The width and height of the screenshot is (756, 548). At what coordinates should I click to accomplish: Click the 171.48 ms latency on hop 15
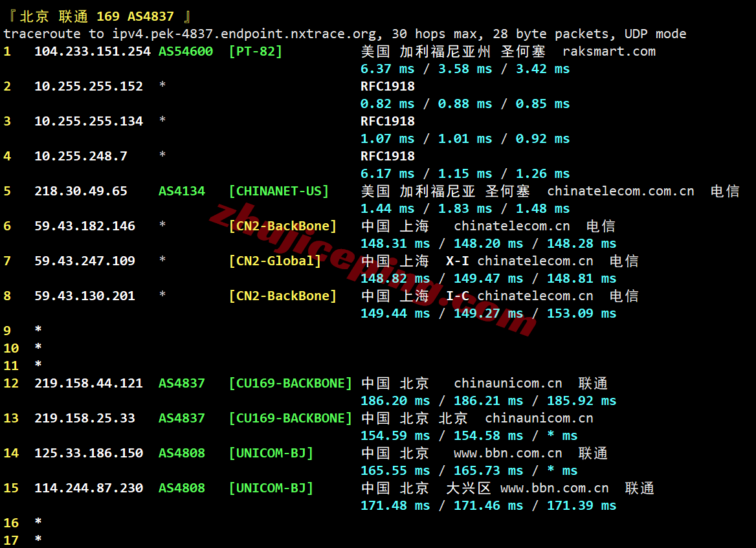pyautogui.click(x=395, y=505)
